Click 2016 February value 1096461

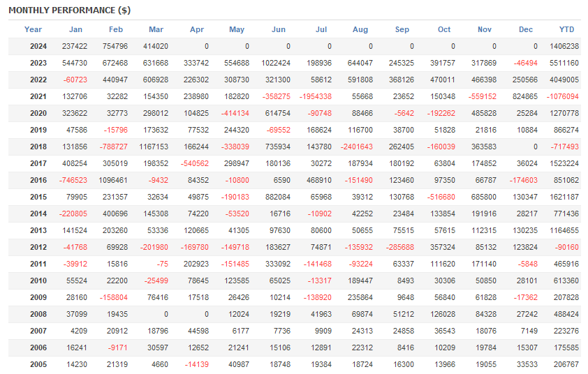coord(113,180)
